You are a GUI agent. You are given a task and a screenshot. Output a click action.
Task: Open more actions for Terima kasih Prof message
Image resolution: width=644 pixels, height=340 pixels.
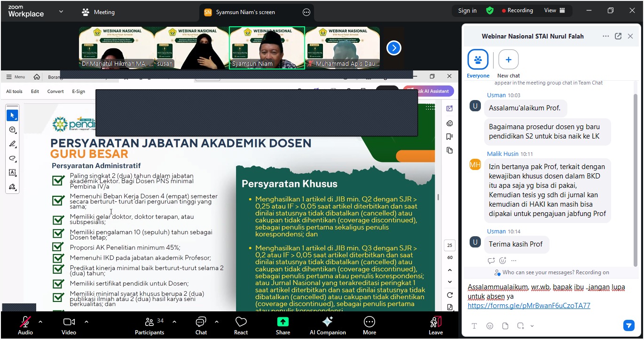(514, 261)
